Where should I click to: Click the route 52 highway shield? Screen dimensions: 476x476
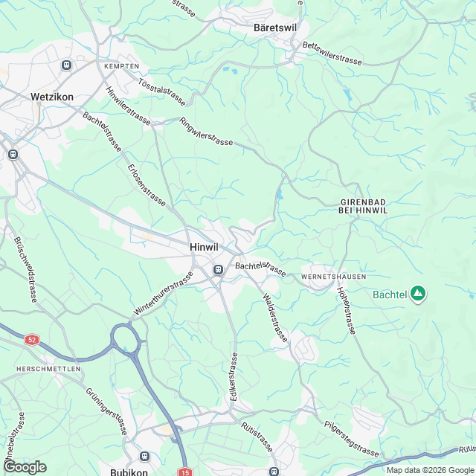coord(32,340)
